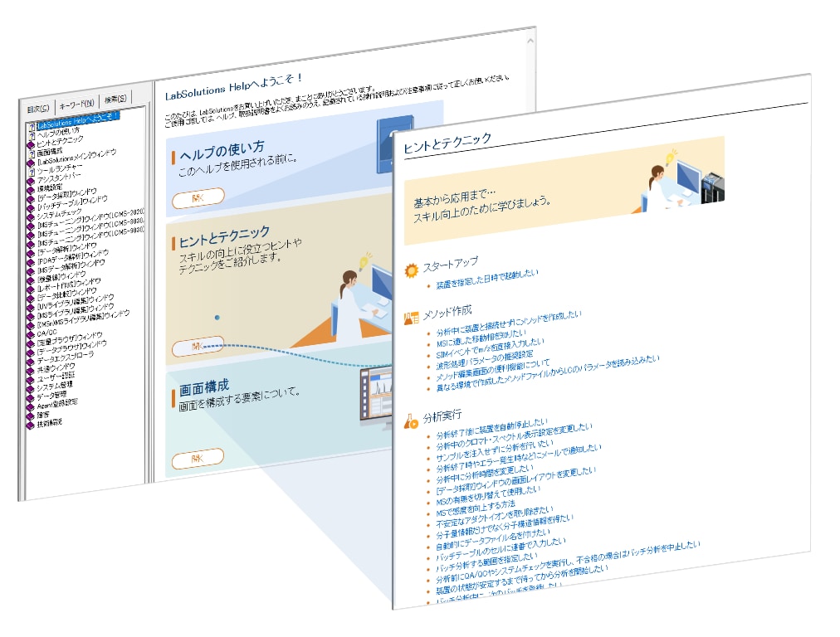Click the page icon beside 画面構成 in contents

point(31,154)
